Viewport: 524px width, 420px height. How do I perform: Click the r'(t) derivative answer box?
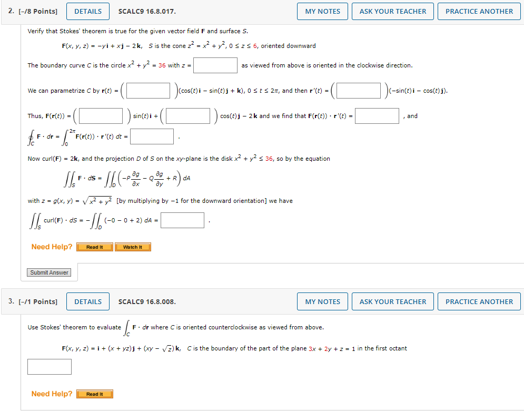tap(359, 90)
